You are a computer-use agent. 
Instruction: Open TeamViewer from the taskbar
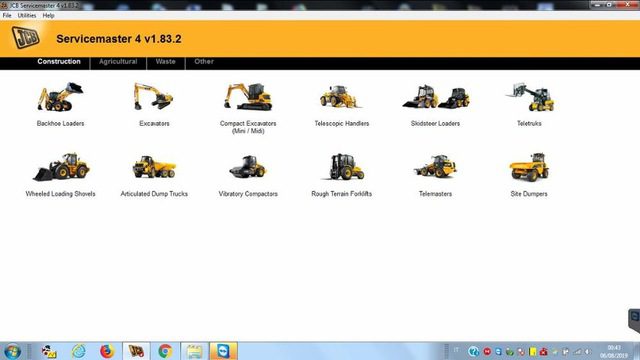[x=224, y=351]
